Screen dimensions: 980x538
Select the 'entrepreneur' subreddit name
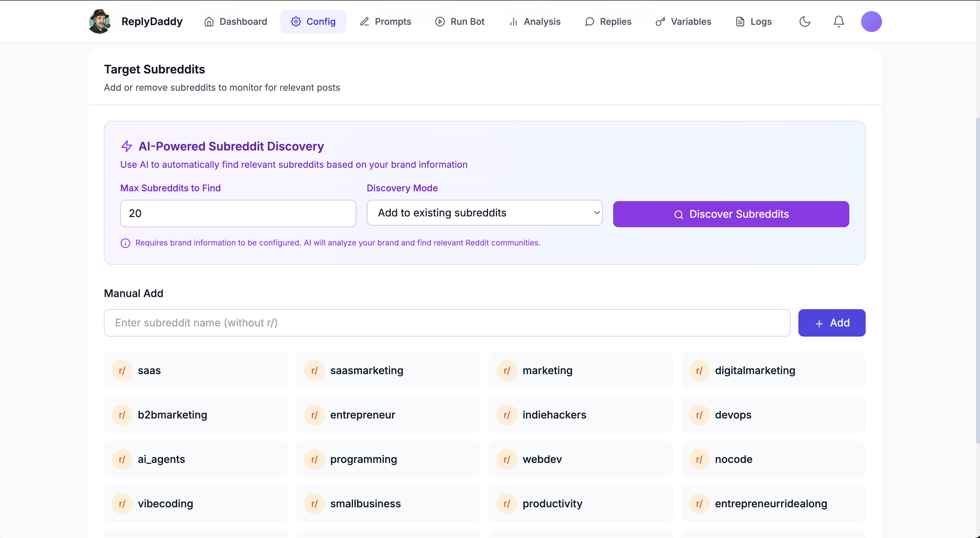click(x=363, y=415)
